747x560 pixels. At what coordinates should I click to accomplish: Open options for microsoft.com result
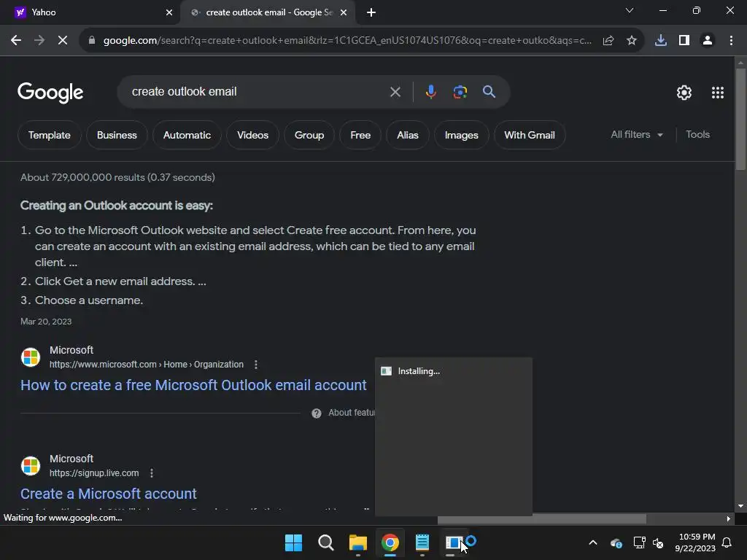click(256, 365)
